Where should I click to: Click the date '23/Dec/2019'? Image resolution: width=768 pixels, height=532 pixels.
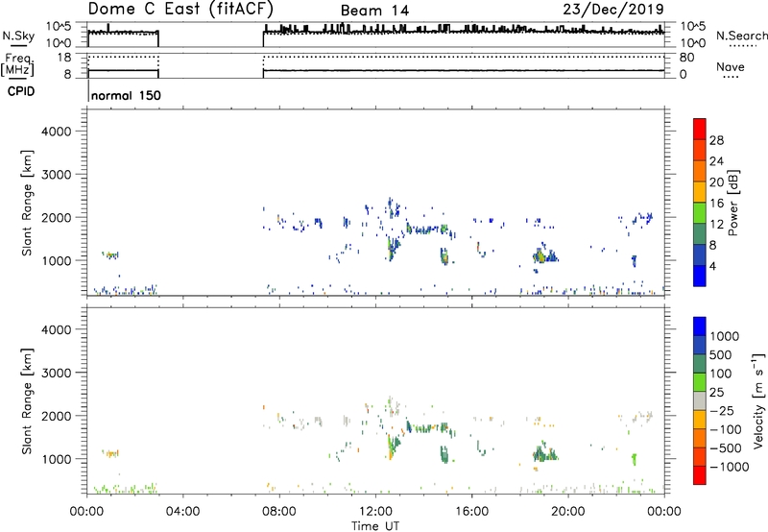613,10
